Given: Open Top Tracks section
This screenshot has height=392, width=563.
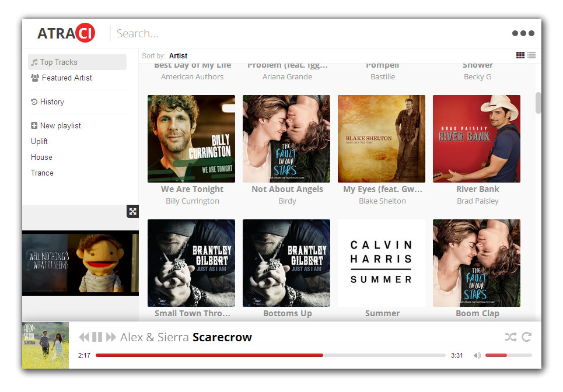Looking at the screenshot, I should 77,62.
